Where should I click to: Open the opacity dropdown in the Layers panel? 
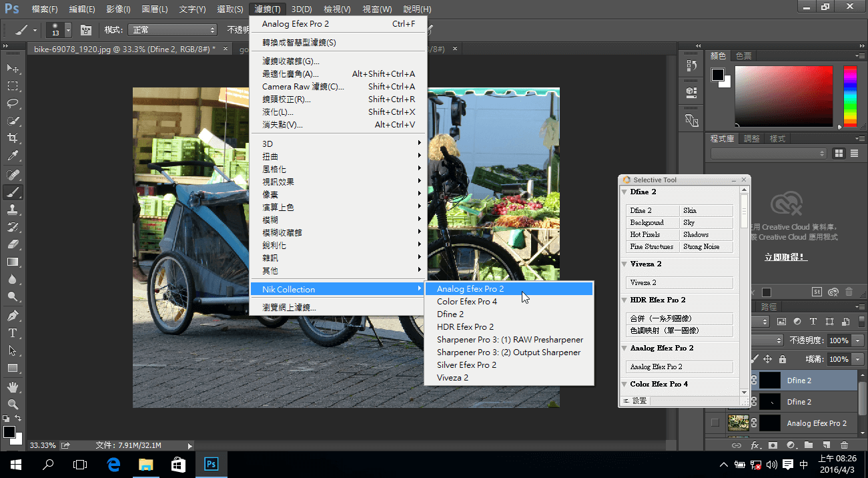[x=858, y=340]
